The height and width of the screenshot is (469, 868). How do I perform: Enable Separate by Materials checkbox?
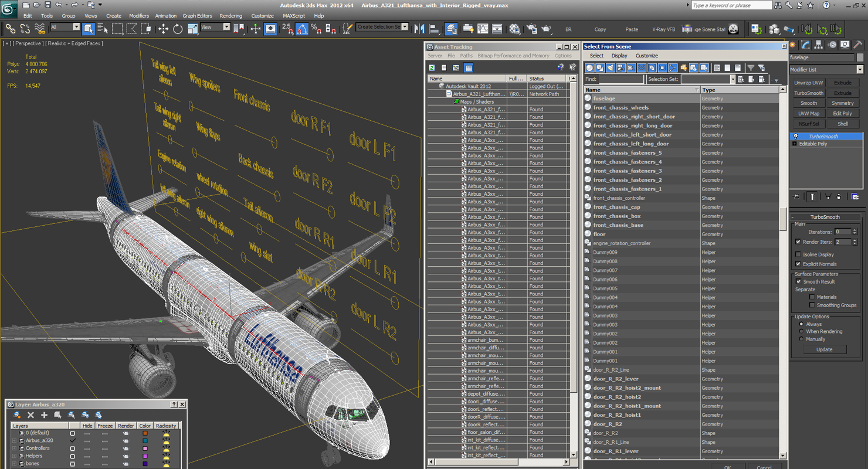pyautogui.click(x=812, y=297)
